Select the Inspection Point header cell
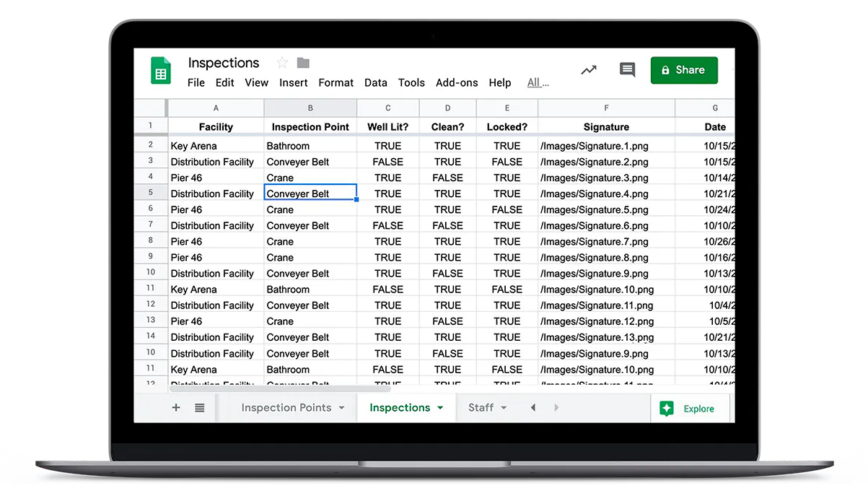Viewport: 868px width, 504px height. [310, 126]
